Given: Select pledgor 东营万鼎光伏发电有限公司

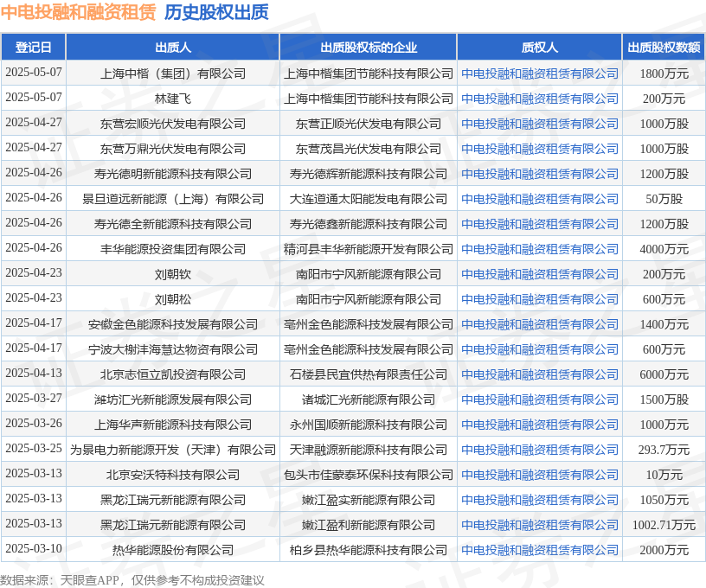Looking at the screenshot, I should click(x=173, y=149).
